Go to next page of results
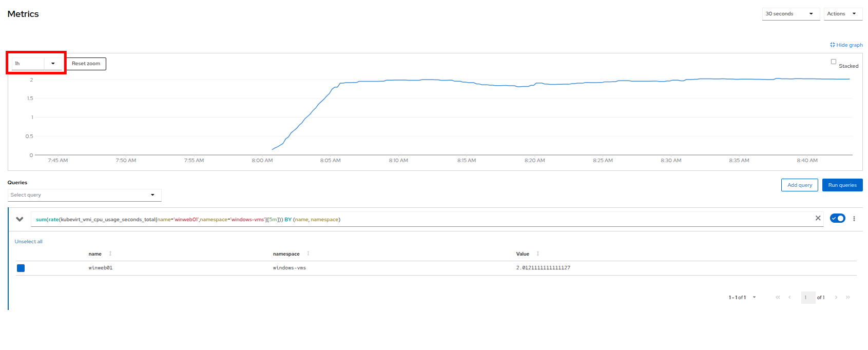Viewport: 868px width, 350px height. [836, 298]
